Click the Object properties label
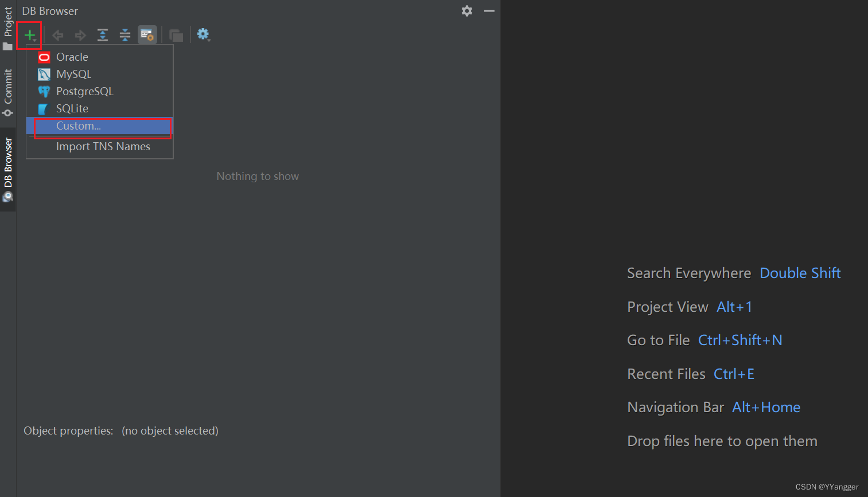The height and width of the screenshot is (497, 868). pos(68,431)
